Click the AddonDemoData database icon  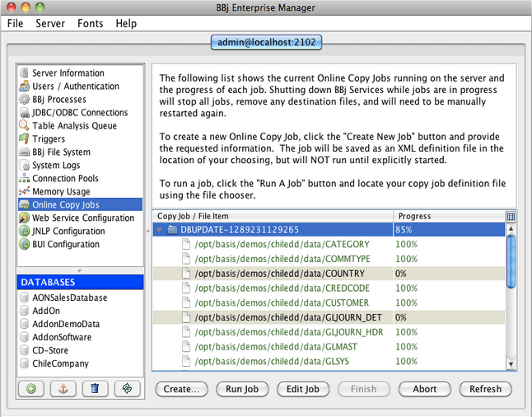point(24,324)
